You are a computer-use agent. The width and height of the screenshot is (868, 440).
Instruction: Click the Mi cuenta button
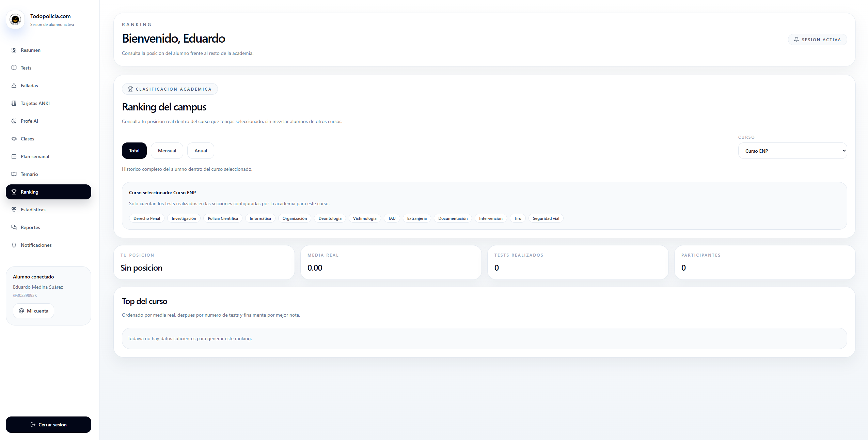(x=33, y=311)
